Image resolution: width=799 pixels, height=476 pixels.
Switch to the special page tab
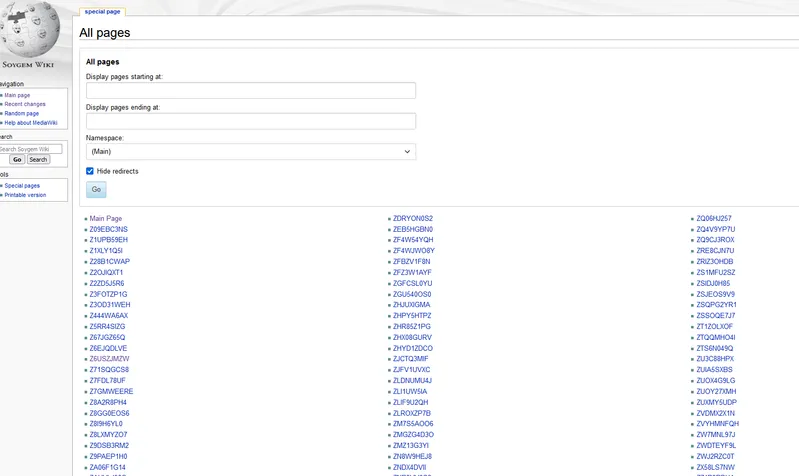(x=102, y=11)
